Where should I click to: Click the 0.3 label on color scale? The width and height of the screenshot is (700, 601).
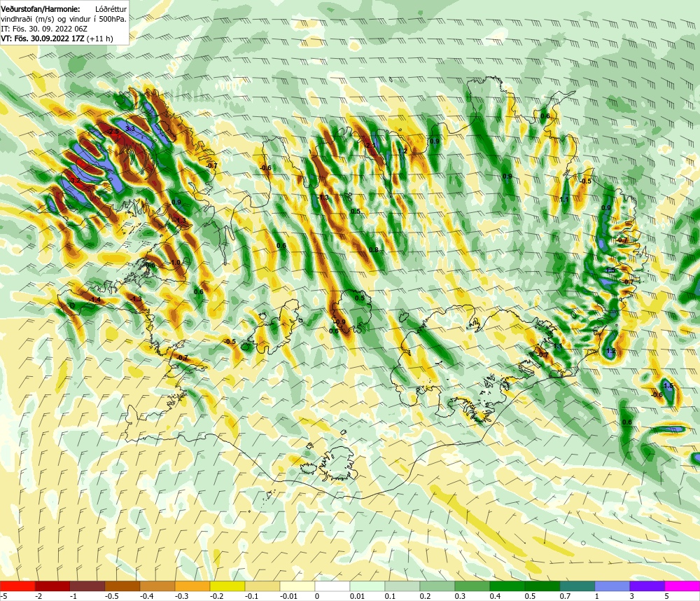click(461, 596)
